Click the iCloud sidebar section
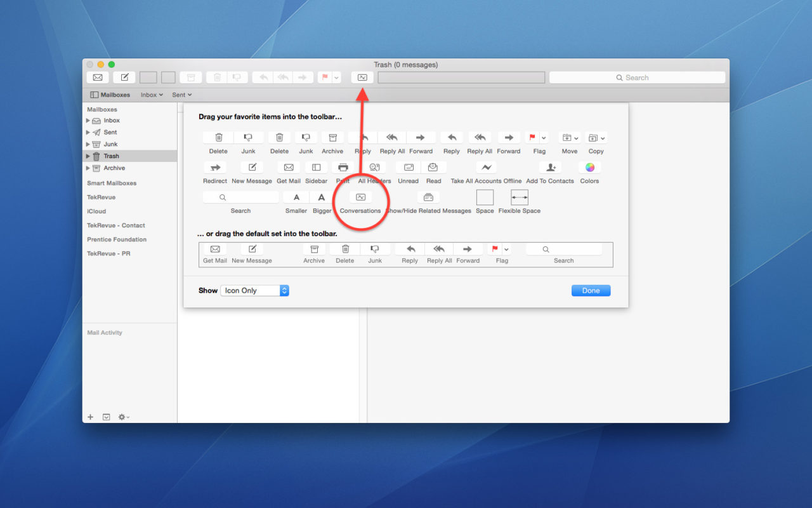Screen dimensions: 812x508 pos(96,211)
